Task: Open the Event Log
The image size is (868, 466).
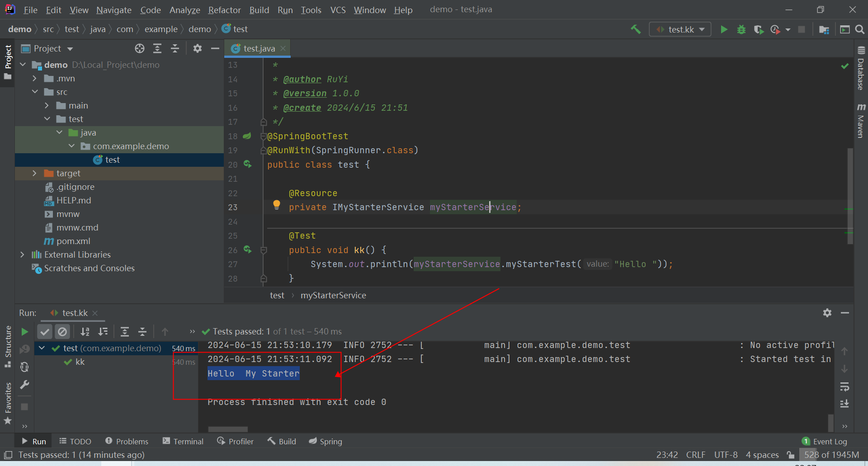Action: pyautogui.click(x=830, y=441)
